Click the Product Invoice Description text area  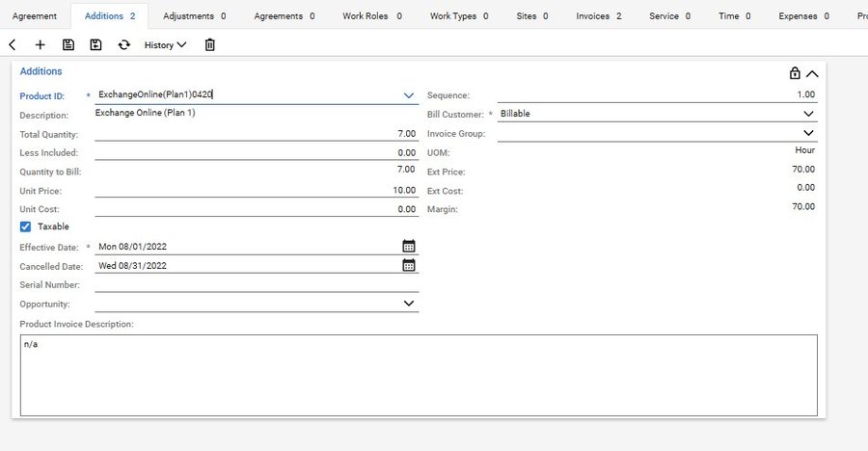[x=419, y=375]
